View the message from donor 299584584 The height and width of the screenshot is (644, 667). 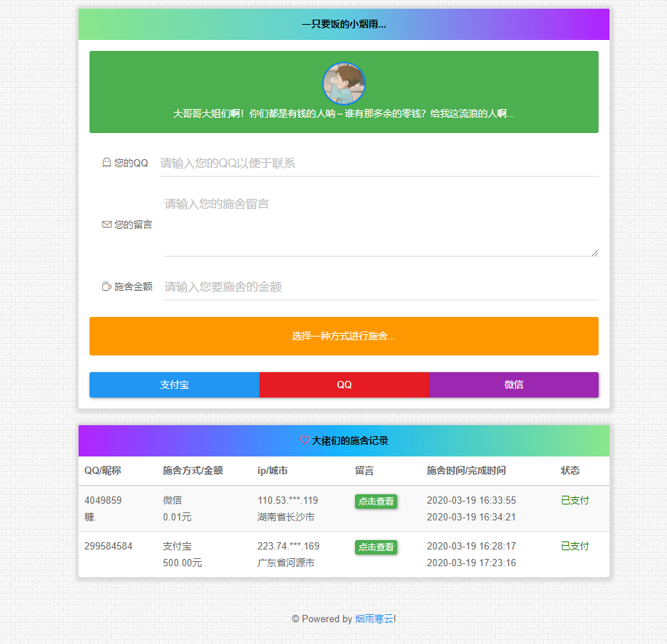[x=376, y=547]
